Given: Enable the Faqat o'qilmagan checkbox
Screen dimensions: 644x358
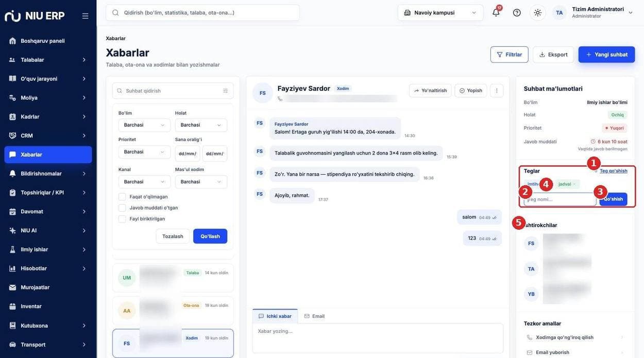Looking at the screenshot, I should 122,197.
